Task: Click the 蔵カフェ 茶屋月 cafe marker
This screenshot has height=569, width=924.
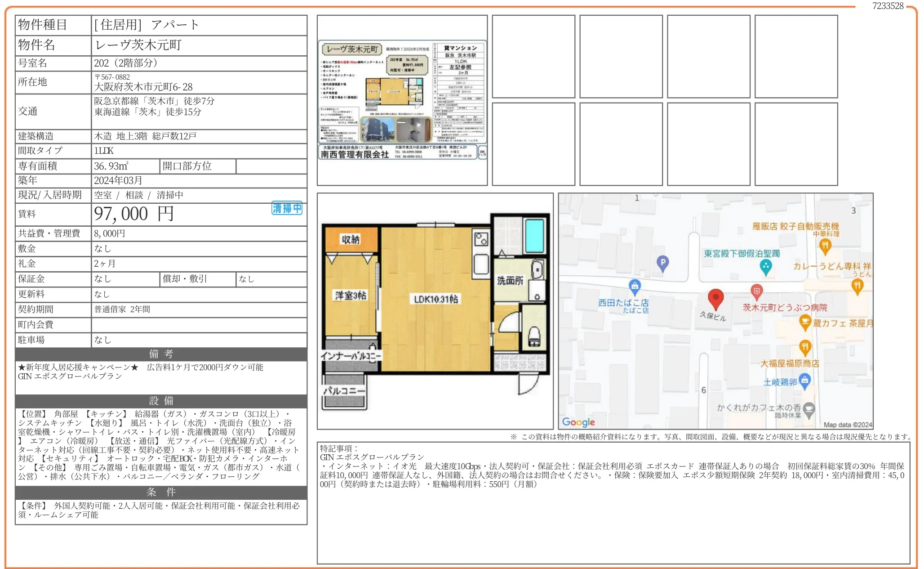Action: [x=805, y=322]
